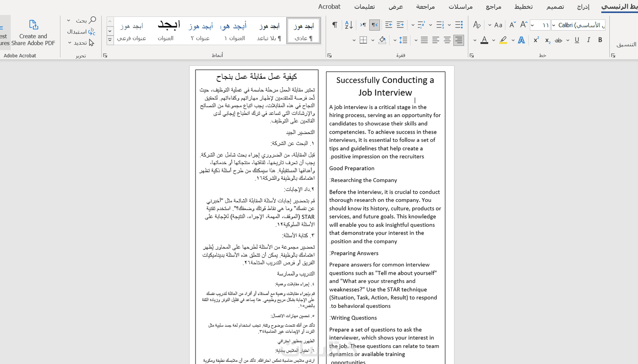
Task: Grow the font size by one step
Action: 524,25
